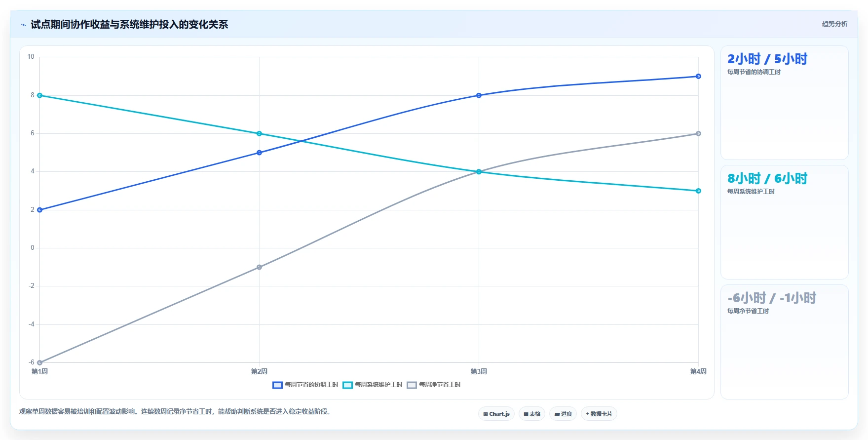
Task: Click the 每周净节省工时 card caption
Action: coord(748,311)
